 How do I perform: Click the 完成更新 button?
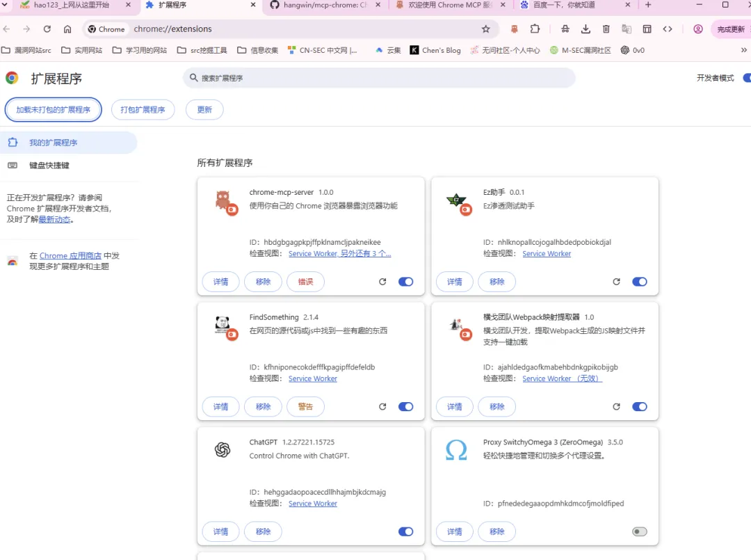(732, 29)
